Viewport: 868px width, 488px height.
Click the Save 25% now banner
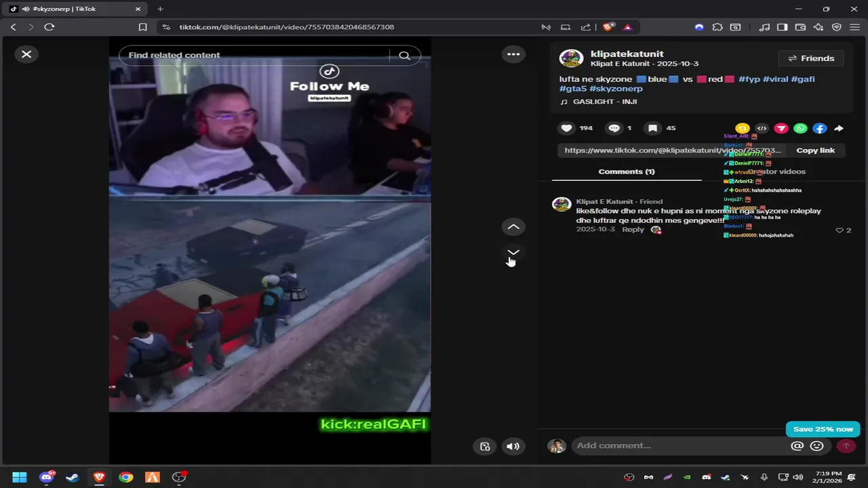823,429
